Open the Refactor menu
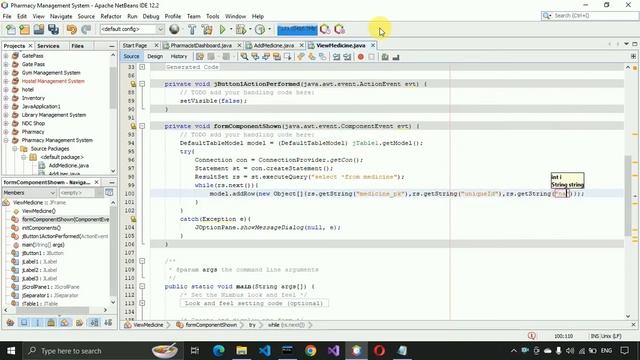The height and width of the screenshot is (360, 640). pos(111,16)
